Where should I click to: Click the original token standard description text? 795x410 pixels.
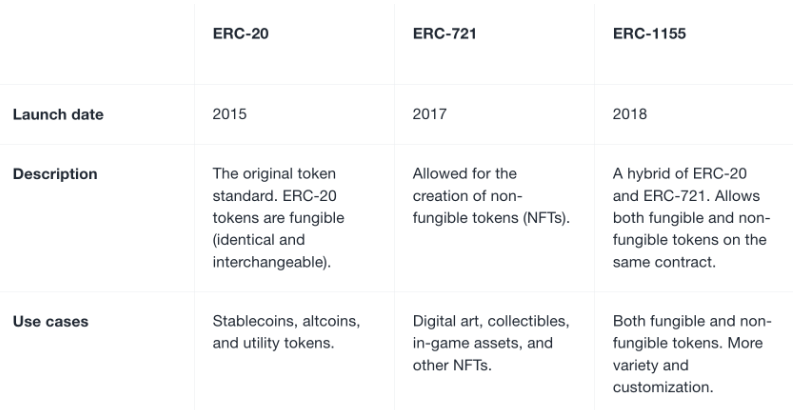point(278,218)
